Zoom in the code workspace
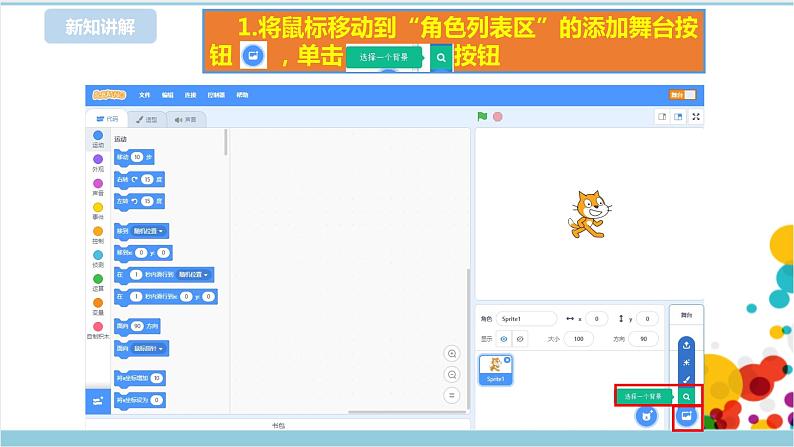The width and height of the screenshot is (794, 447). coord(452,353)
